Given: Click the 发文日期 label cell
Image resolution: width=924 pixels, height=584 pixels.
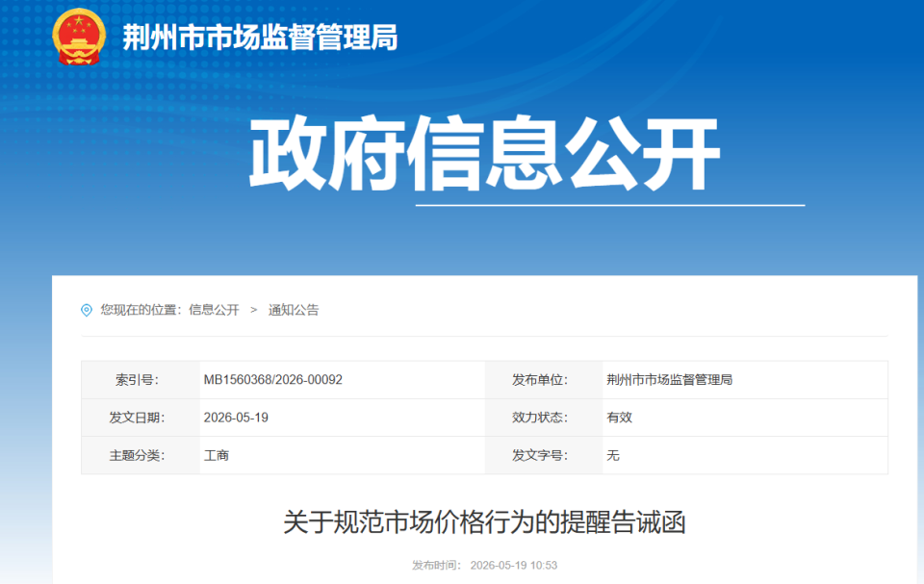Looking at the screenshot, I should pyautogui.click(x=141, y=418).
